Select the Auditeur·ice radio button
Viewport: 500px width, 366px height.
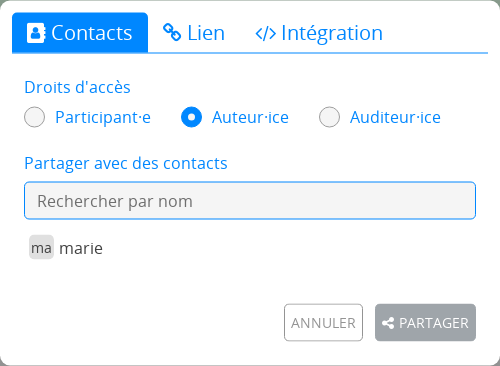pos(329,117)
